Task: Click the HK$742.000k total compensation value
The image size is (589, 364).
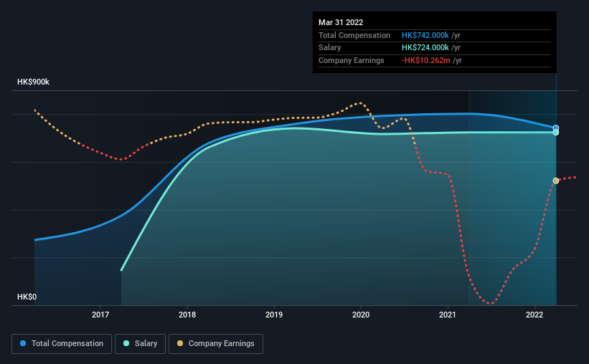Action: click(x=425, y=35)
